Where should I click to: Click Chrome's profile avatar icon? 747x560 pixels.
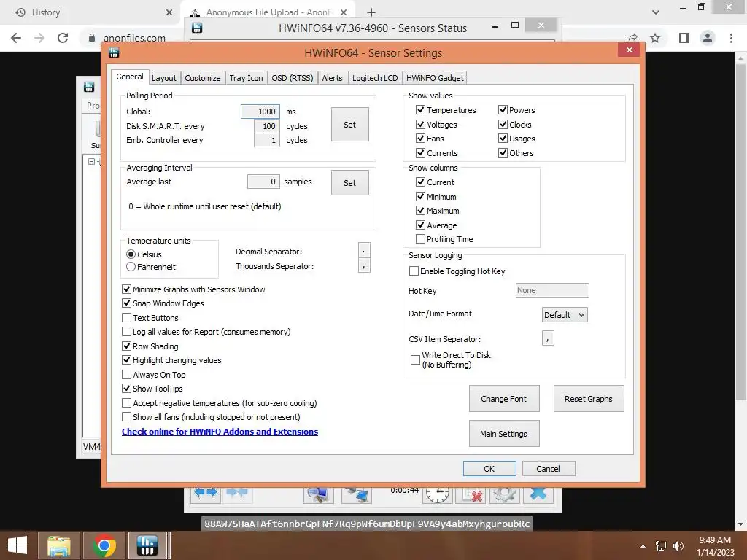point(708,38)
